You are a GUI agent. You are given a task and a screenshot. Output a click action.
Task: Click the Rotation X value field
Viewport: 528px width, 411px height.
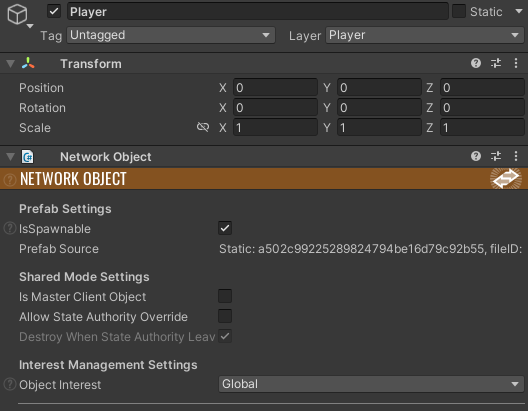tap(275, 108)
